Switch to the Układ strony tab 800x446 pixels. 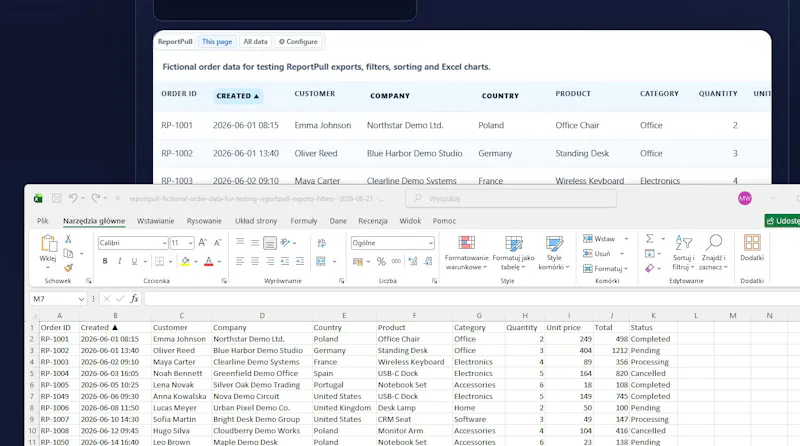click(x=256, y=221)
